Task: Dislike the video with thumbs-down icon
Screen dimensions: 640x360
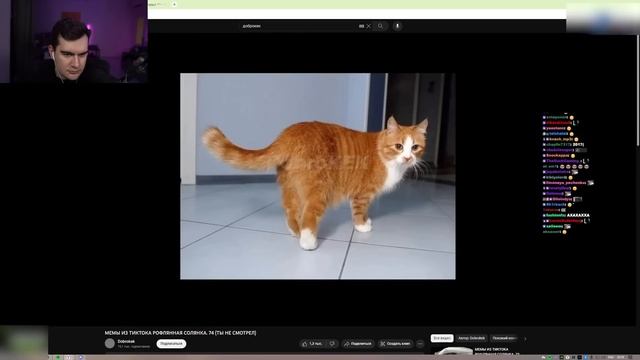Action: (332, 344)
